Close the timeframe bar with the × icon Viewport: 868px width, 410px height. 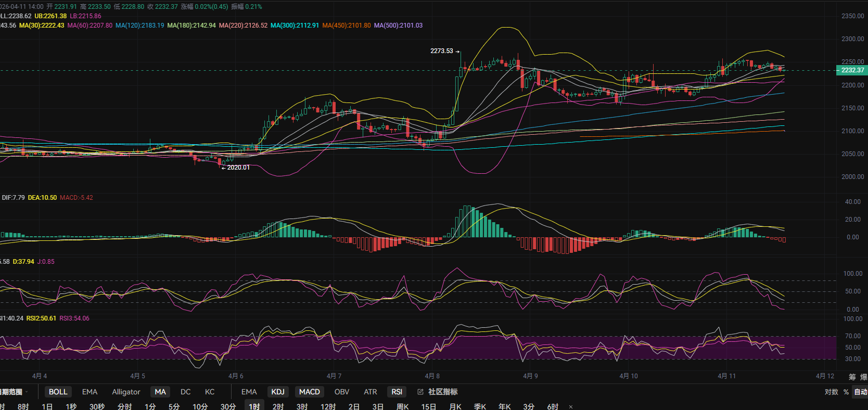(x=571, y=407)
